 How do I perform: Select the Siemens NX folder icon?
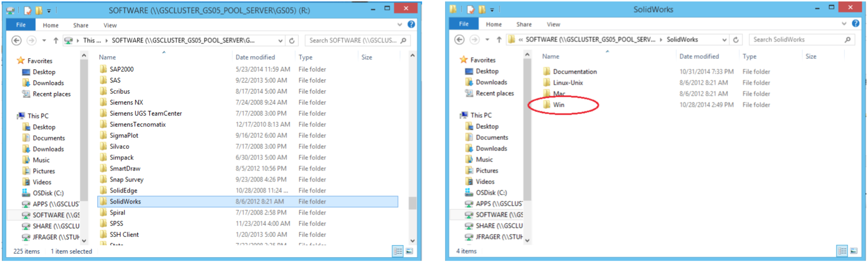pyautogui.click(x=104, y=103)
